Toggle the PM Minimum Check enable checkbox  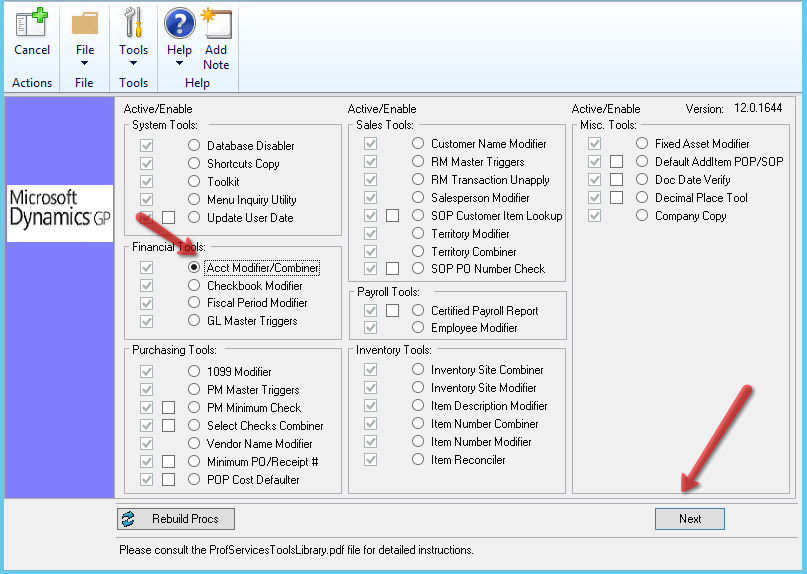pos(168,408)
